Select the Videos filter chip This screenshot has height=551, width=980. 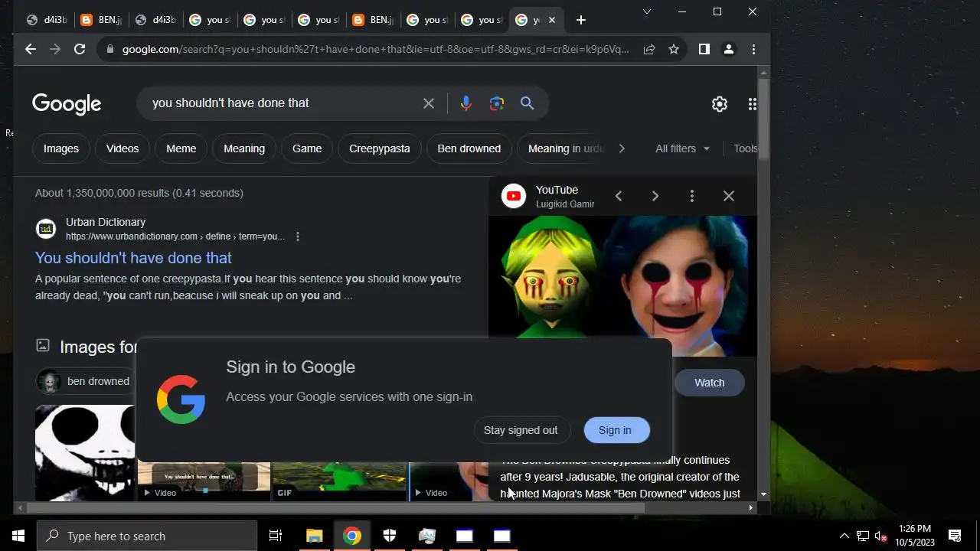(x=122, y=148)
